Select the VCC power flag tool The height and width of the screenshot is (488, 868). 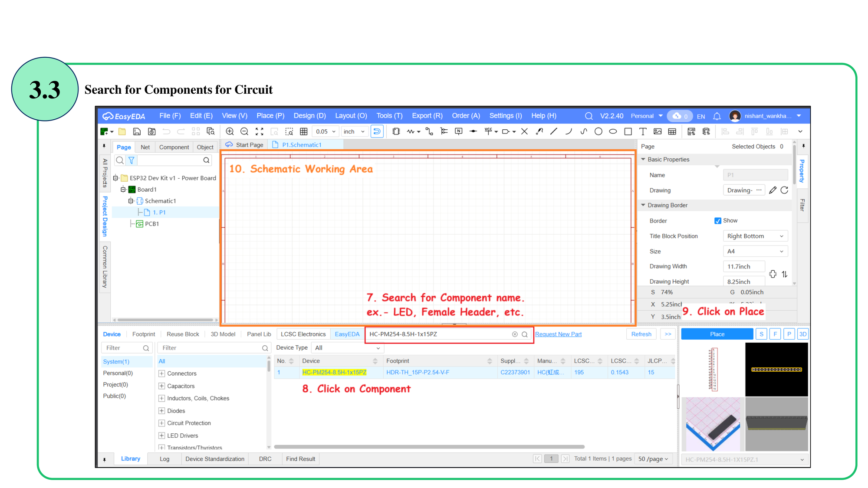tap(488, 131)
